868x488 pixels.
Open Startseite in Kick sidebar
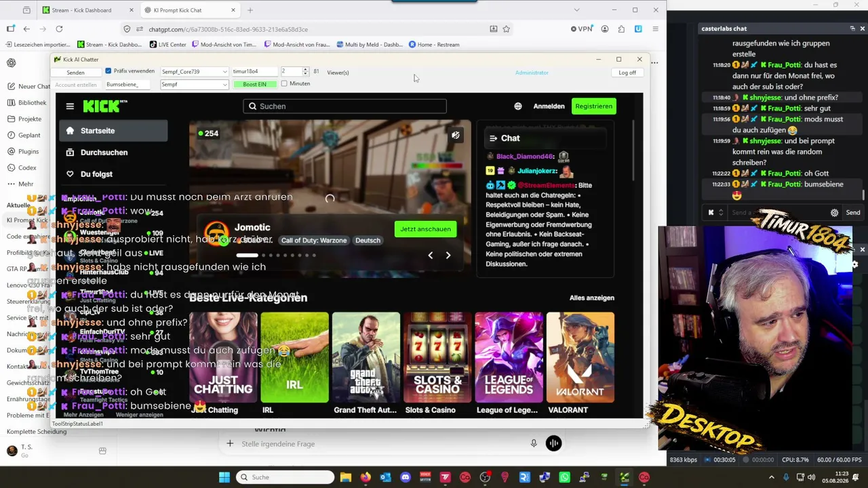point(113,131)
